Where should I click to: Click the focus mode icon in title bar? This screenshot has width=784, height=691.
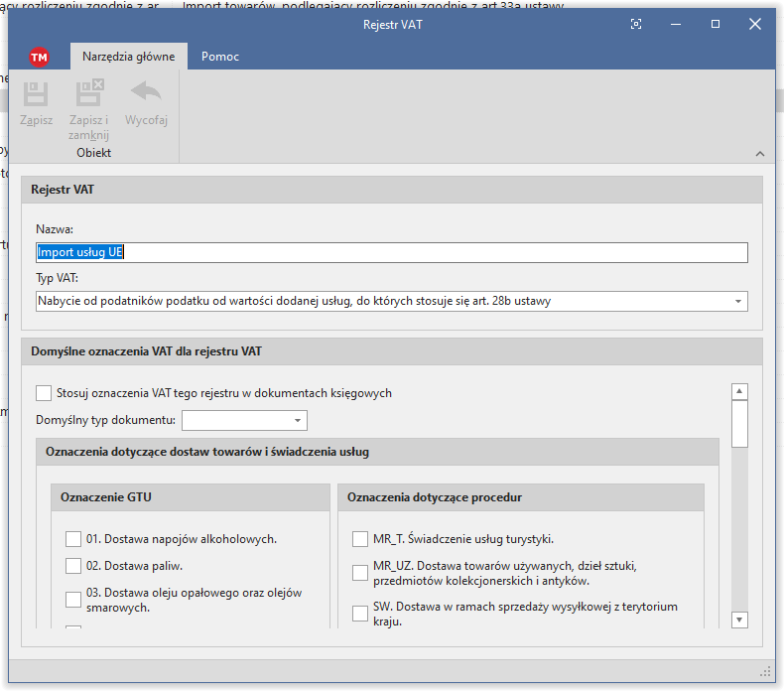click(x=636, y=24)
